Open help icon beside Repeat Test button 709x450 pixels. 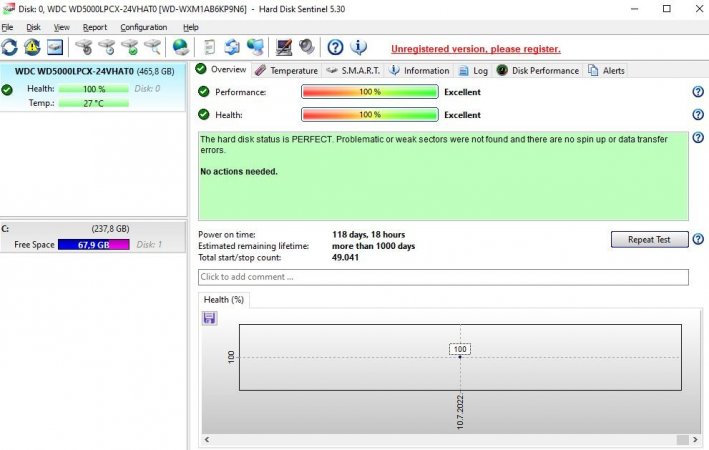point(698,239)
